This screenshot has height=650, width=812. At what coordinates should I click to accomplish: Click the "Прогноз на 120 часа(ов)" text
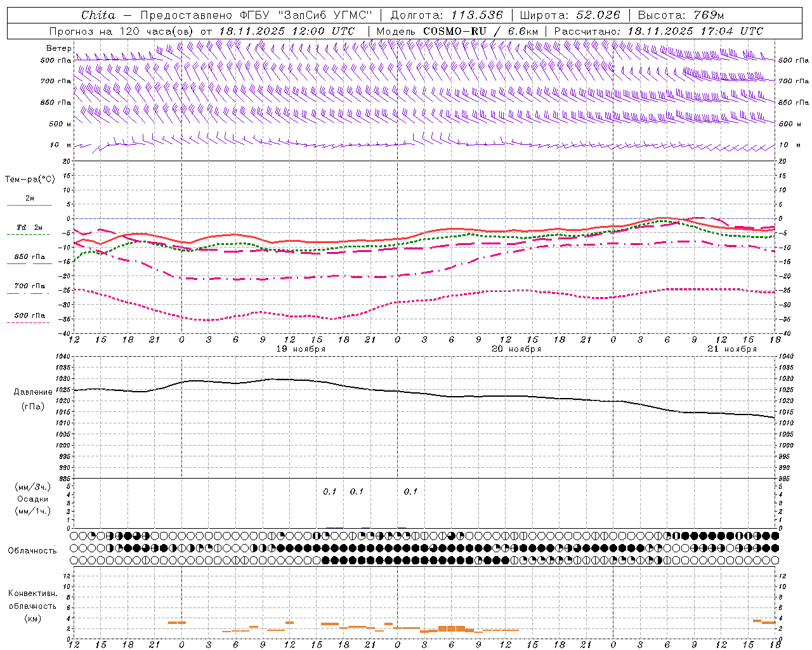[x=122, y=31]
